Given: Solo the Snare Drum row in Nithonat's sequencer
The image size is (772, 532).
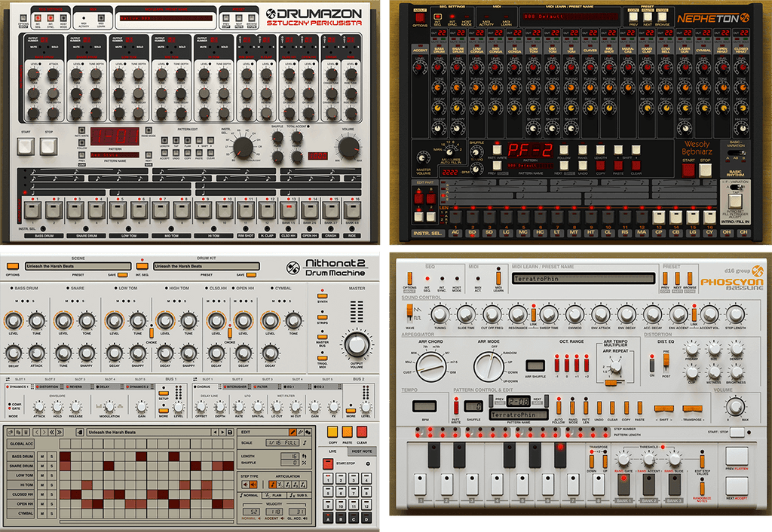Looking at the screenshot, I should pos(51,466).
